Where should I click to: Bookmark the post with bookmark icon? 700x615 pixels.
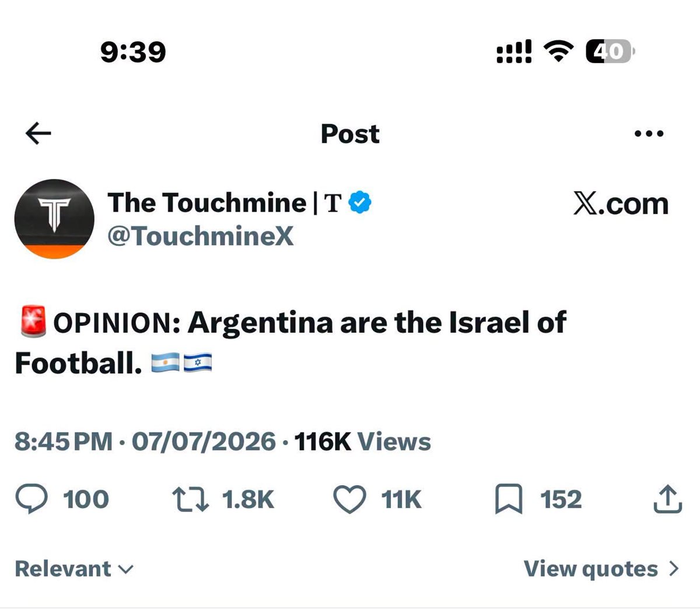pos(509,500)
